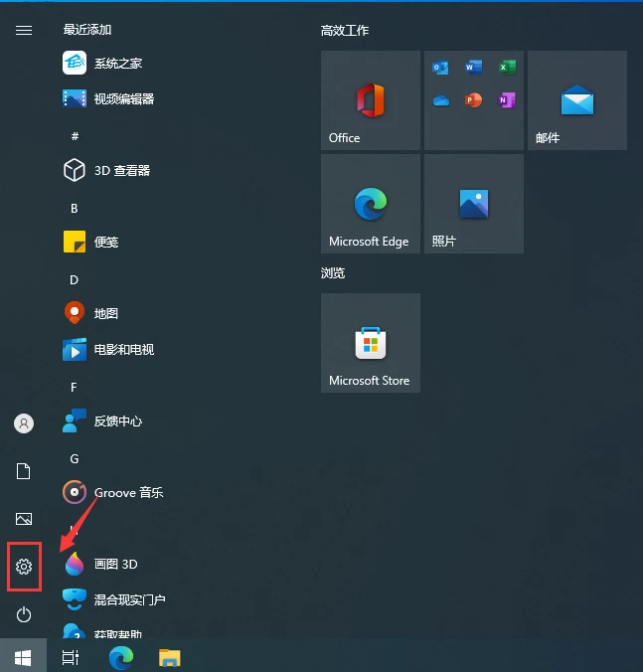Click the # letter group header
The width and height of the screenshot is (643, 672).
pos(75,136)
